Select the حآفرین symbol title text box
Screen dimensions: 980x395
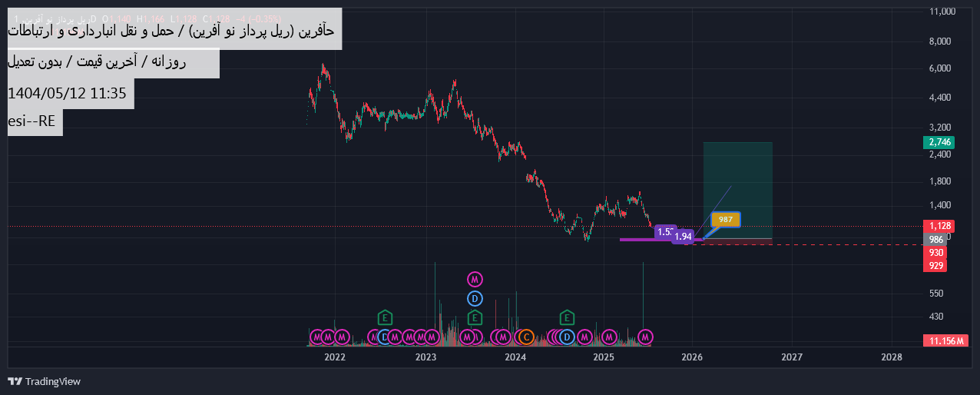174,31
